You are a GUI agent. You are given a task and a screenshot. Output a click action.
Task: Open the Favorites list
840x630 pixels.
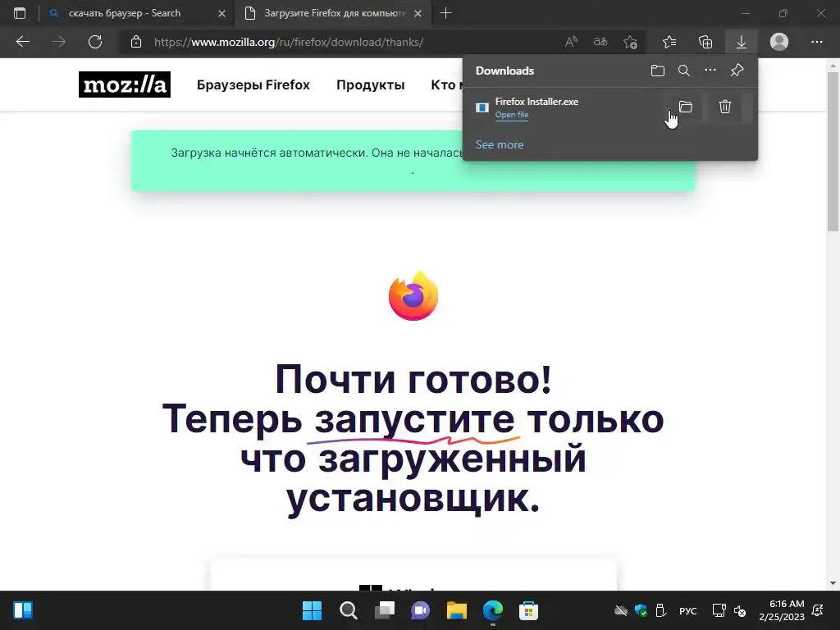(669, 42)
